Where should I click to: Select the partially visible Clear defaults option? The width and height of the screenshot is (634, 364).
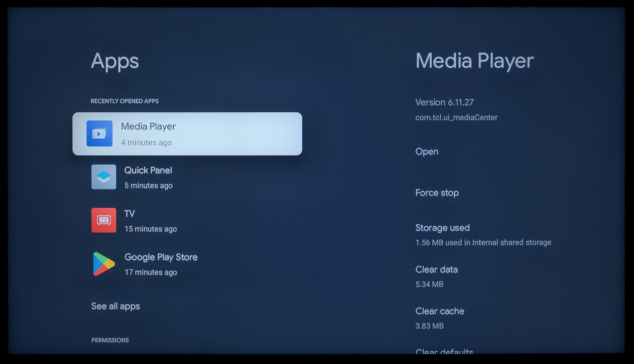444,351
